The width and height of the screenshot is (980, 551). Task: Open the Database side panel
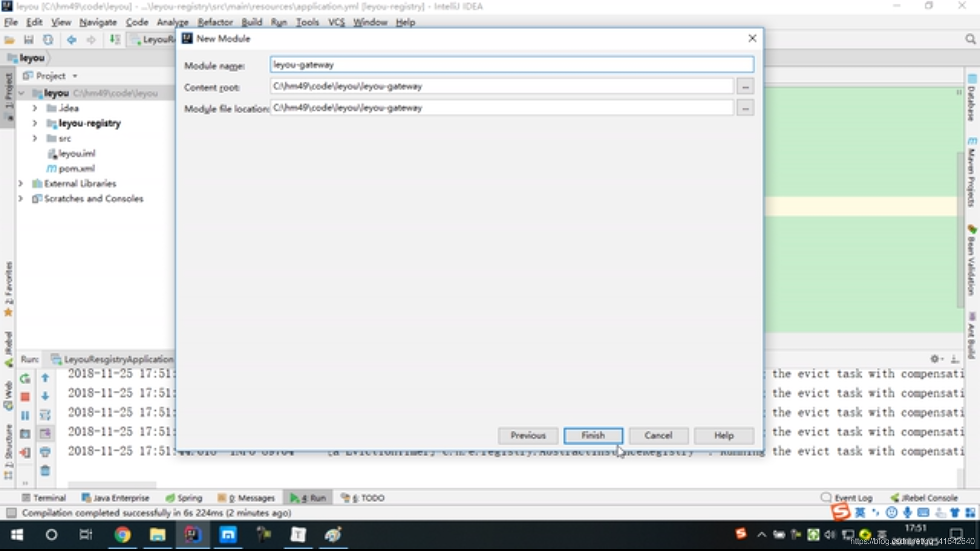(x=972, y=98)
